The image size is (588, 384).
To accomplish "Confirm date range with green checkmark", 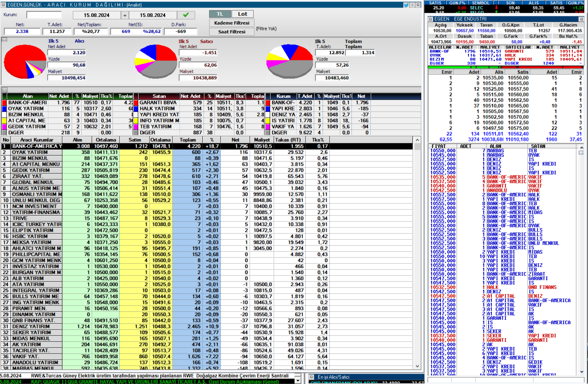I will (x=186, y=15).
